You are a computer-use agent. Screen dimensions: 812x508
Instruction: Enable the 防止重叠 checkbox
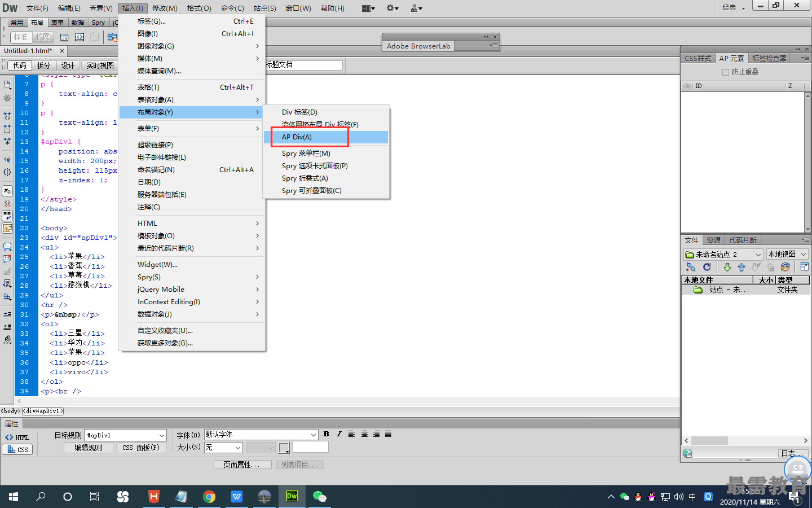(x=726, y=72)
